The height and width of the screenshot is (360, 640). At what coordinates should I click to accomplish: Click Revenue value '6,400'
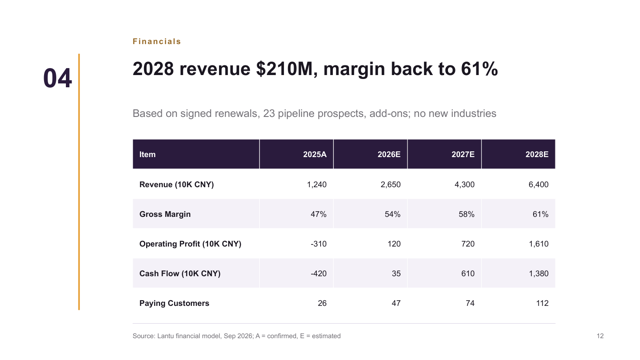click(x=538, y=184)
